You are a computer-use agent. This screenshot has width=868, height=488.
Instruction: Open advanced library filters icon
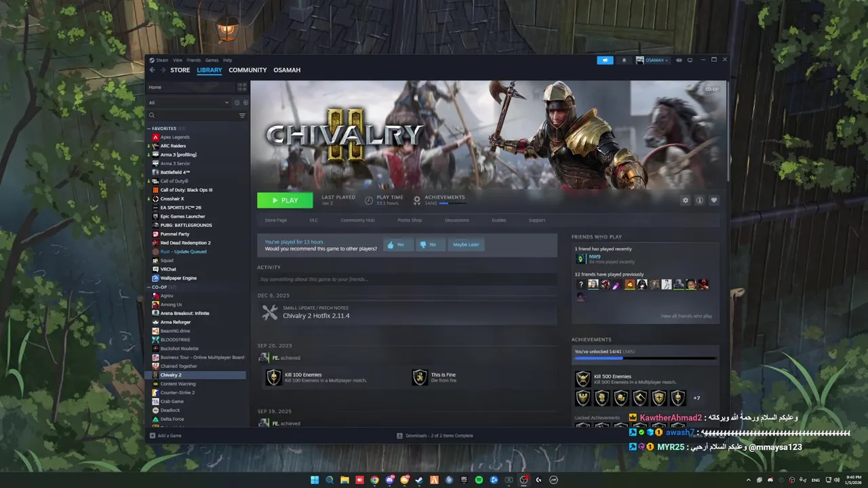[242, 116]
